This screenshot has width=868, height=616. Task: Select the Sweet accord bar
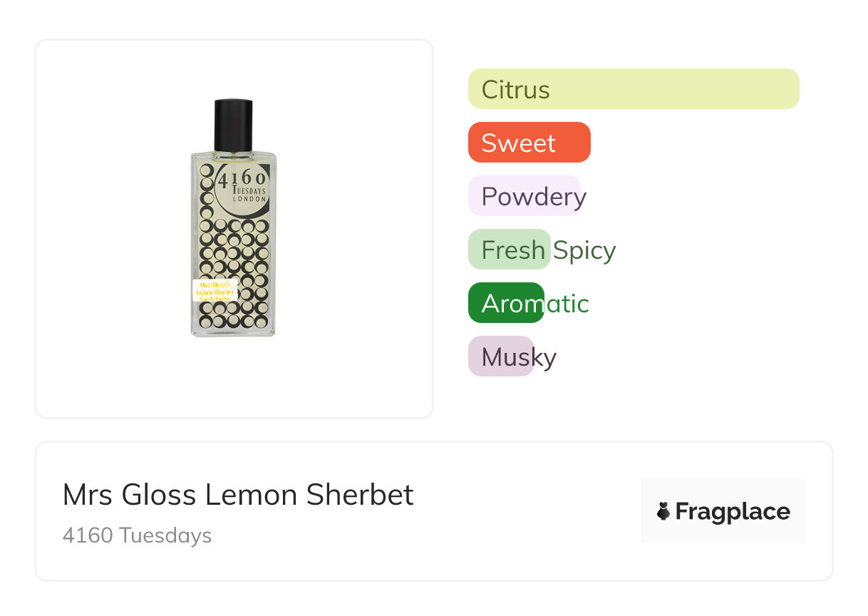tap(529, 143)
